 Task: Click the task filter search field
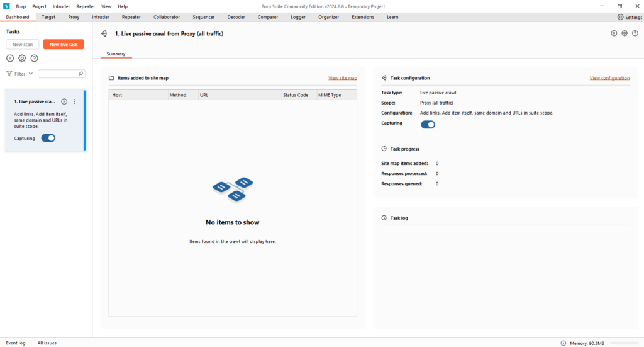coord(60,74)
